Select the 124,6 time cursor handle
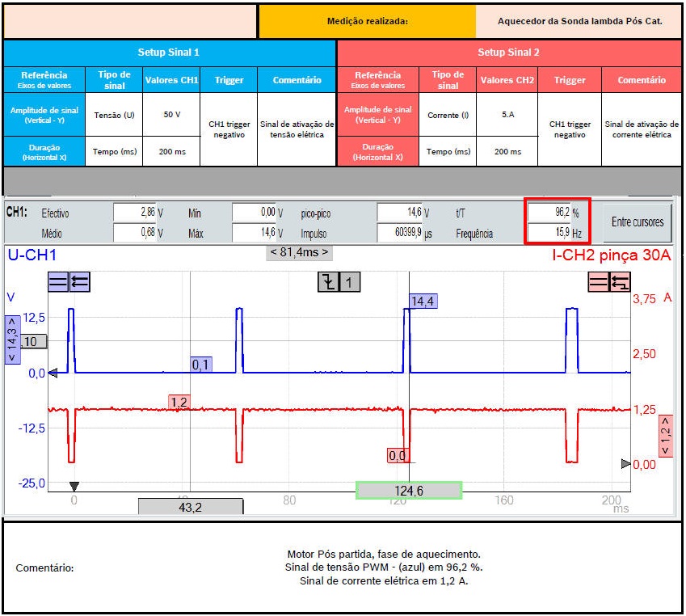The image size is (686, 616). tap(409, 490)
